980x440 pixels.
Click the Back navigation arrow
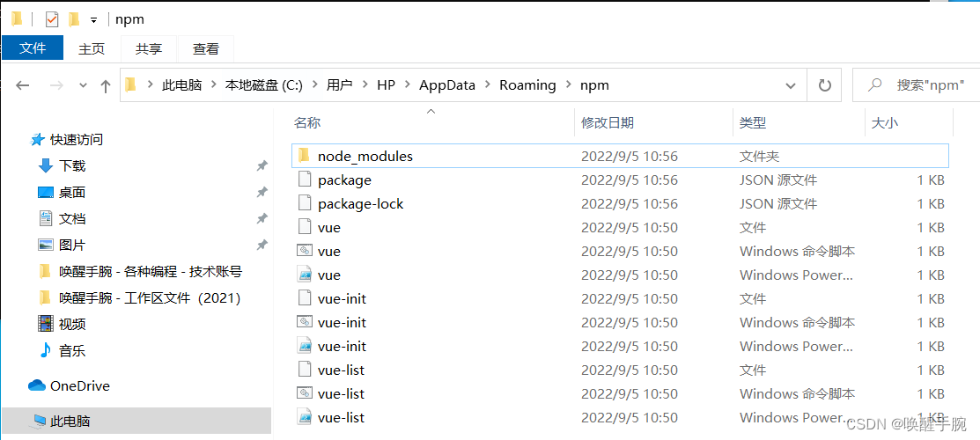tap(23, 85)
